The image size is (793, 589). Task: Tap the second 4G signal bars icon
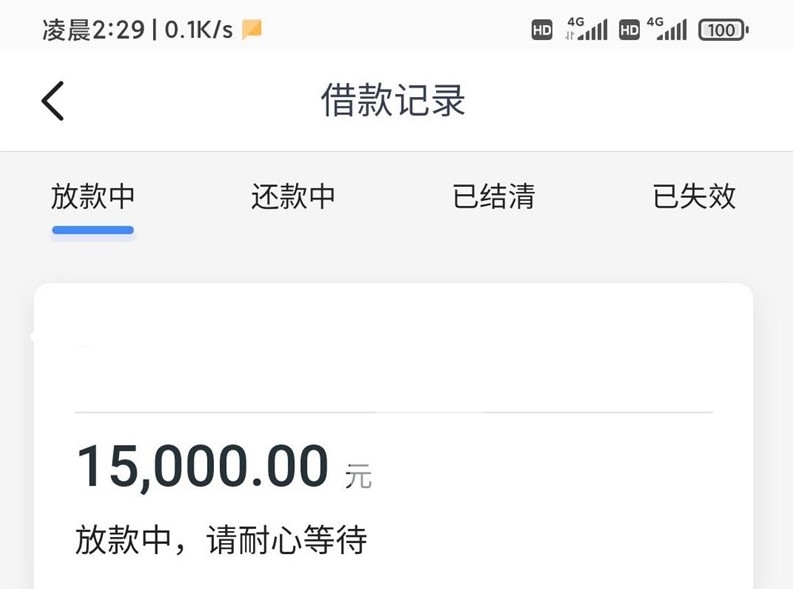667,29
